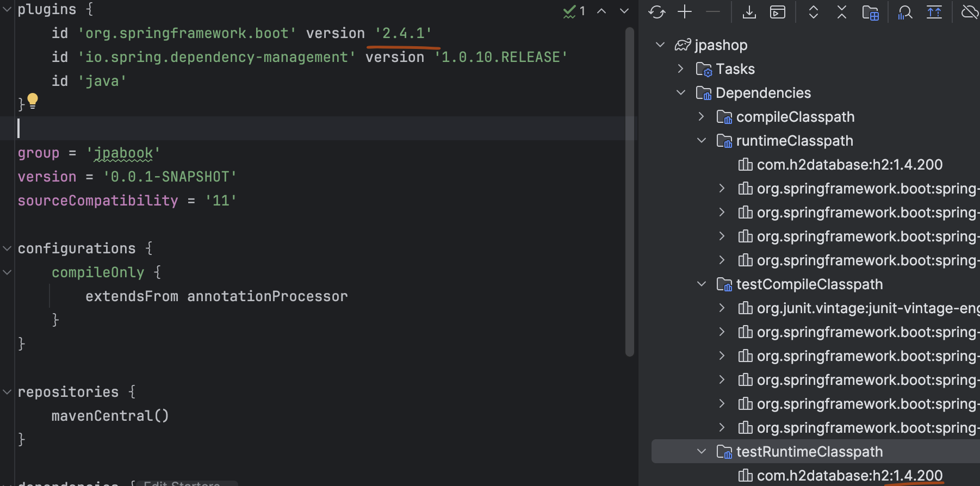
Task: Click the up-arrows icon in the Gradle toolbar
Action: 934,12
